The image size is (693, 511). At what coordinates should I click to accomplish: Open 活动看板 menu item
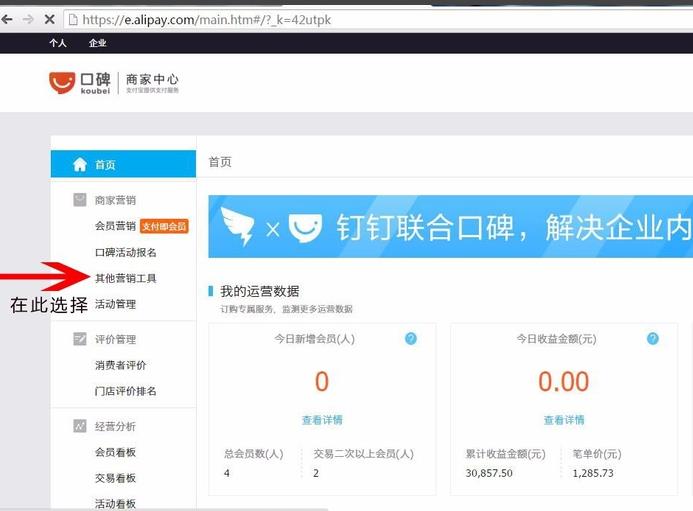pos(115,503)
